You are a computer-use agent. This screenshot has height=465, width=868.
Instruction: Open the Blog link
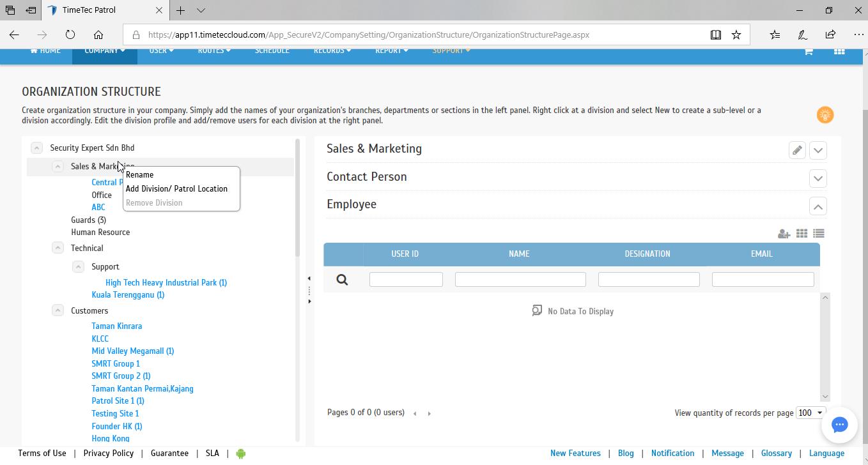click(626, 454)
